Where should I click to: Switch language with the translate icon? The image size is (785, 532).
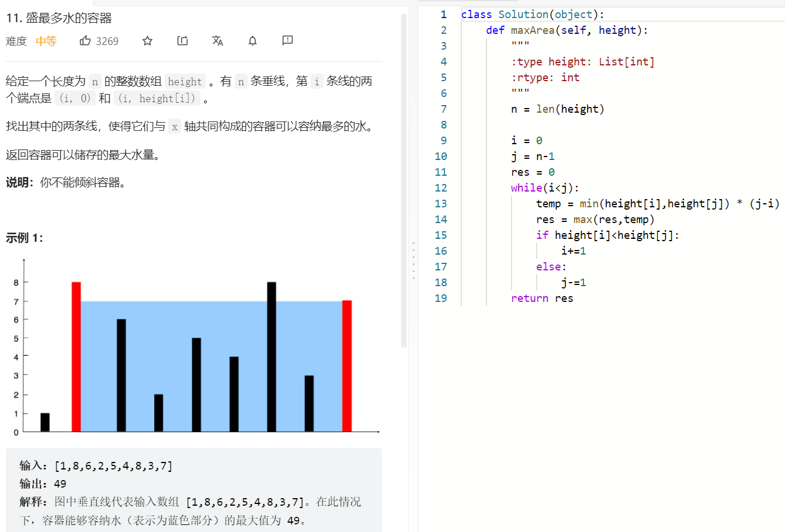(218, 40)
